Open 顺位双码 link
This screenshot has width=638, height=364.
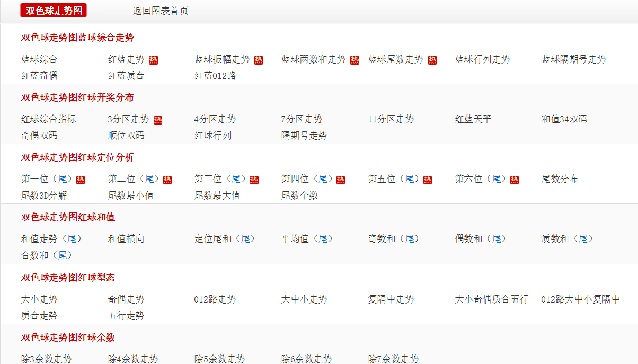[126, 136]
